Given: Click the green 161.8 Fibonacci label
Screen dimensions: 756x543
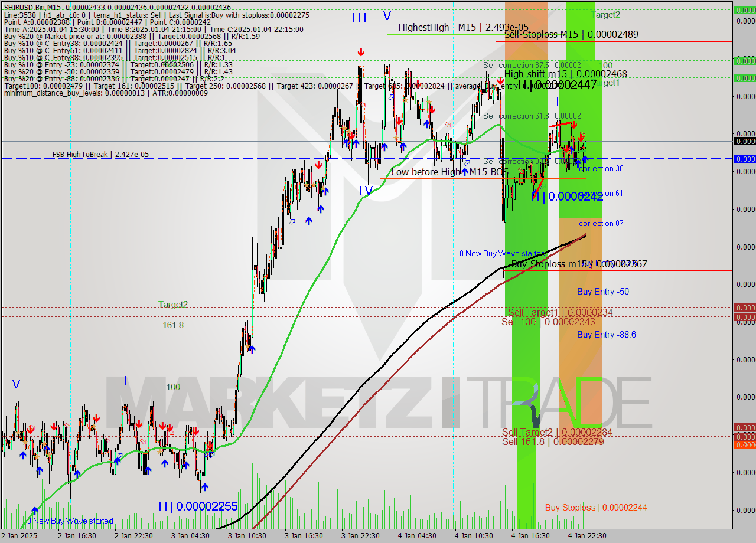Looking at the screenshot, I should pyautogui.click(x=173, y=325).
